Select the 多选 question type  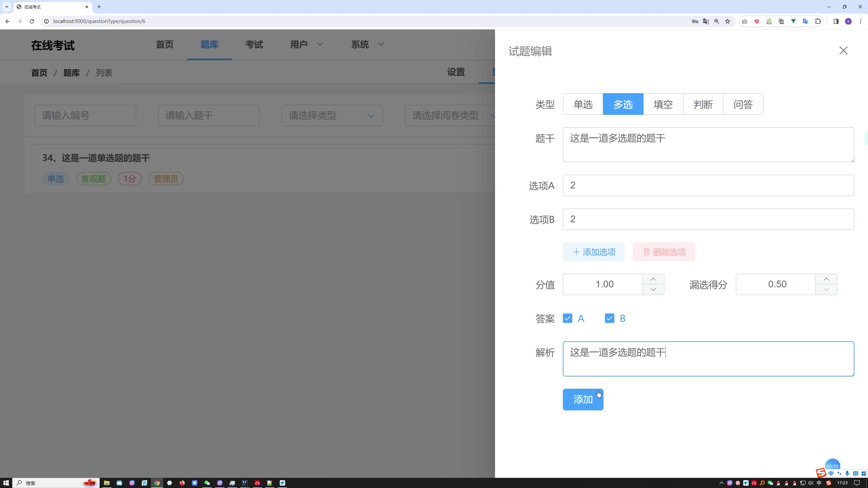pos(623,104)
